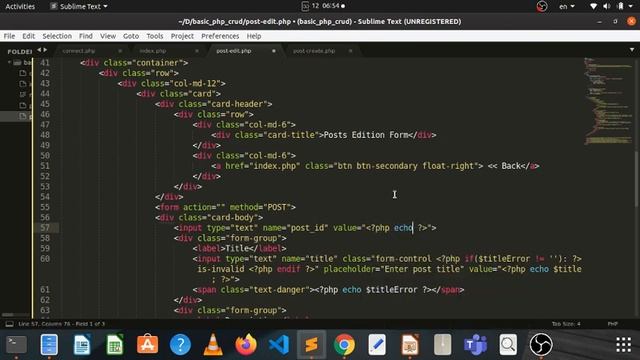
Task: Switch to the post-create.php tab
Action: pyautogui.click(x=314, y=51)
